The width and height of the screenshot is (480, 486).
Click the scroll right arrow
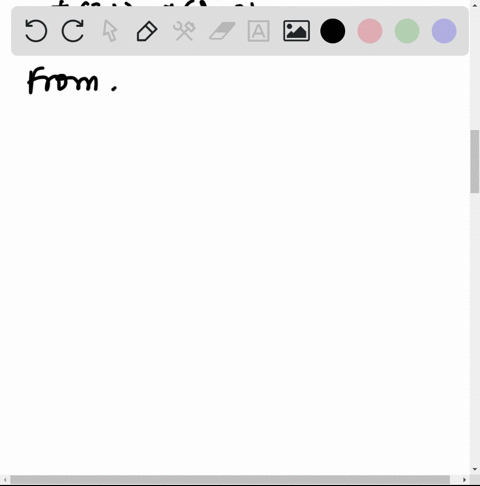tap(465, 480)
